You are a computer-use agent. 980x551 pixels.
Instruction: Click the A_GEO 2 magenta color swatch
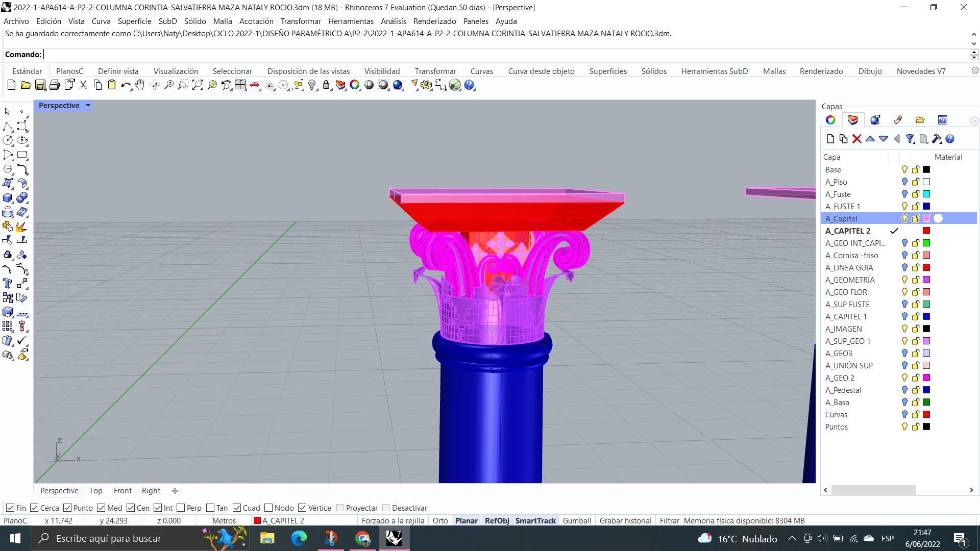click(x=926, y=378)
